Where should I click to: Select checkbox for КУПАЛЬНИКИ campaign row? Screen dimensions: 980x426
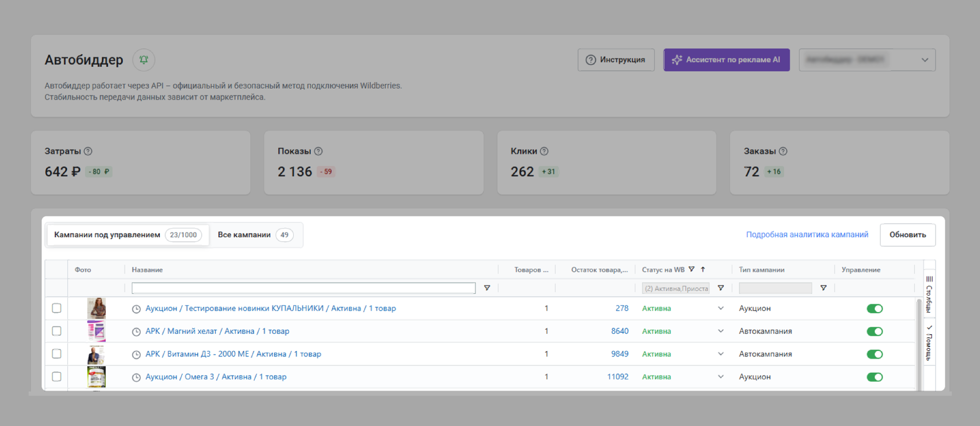pyautogui.click(x=57, y=308)
